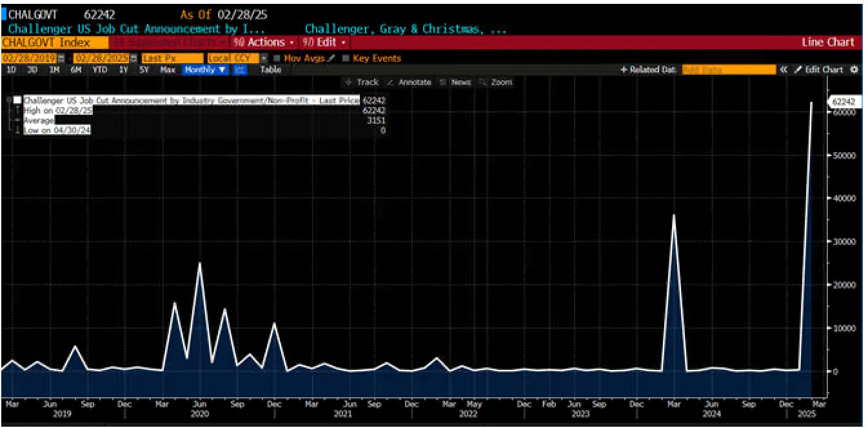This screenshot has width=868, height=428.
Task: Click the 2020 year label on x-axis
Action: (x=201, y=414)
